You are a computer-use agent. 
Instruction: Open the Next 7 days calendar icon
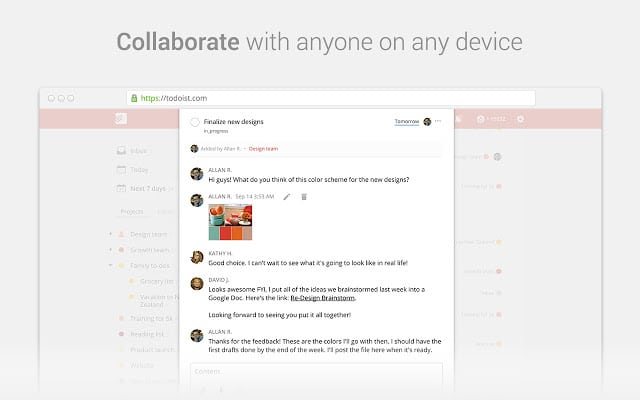[121, 188]
